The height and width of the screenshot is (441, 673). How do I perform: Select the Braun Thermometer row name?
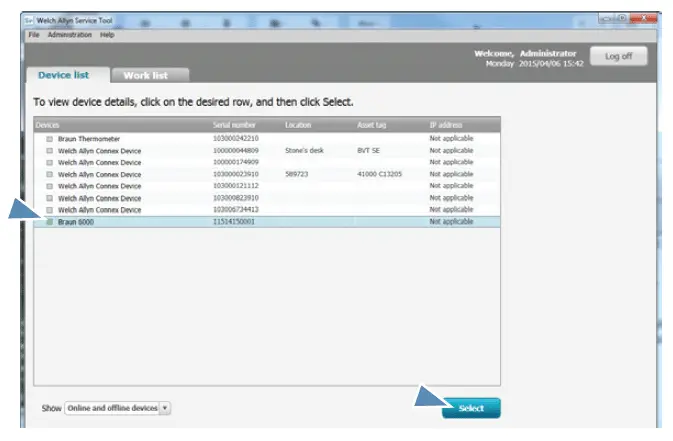[89, 139]
